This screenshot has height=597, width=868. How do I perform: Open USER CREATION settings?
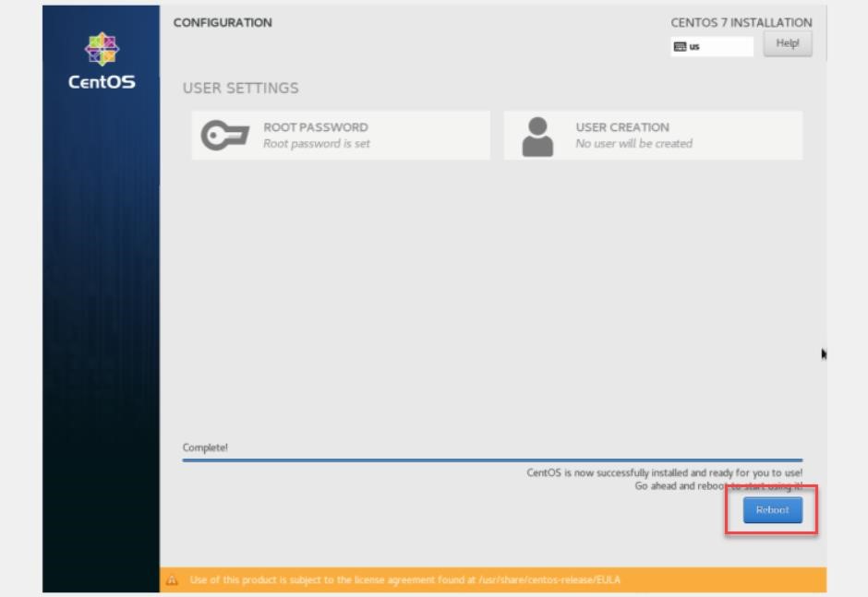pos(653,136)
